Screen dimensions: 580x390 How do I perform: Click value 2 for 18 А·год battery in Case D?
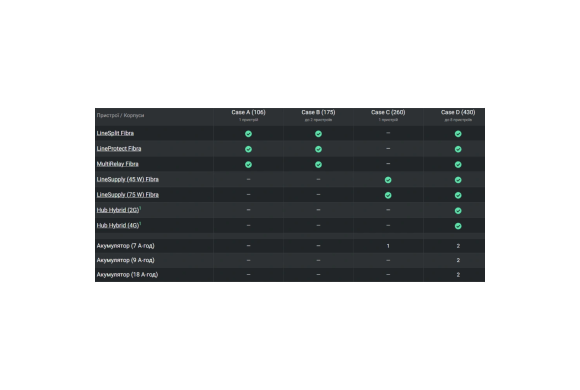pyautogui.click(x=458, y=275)
